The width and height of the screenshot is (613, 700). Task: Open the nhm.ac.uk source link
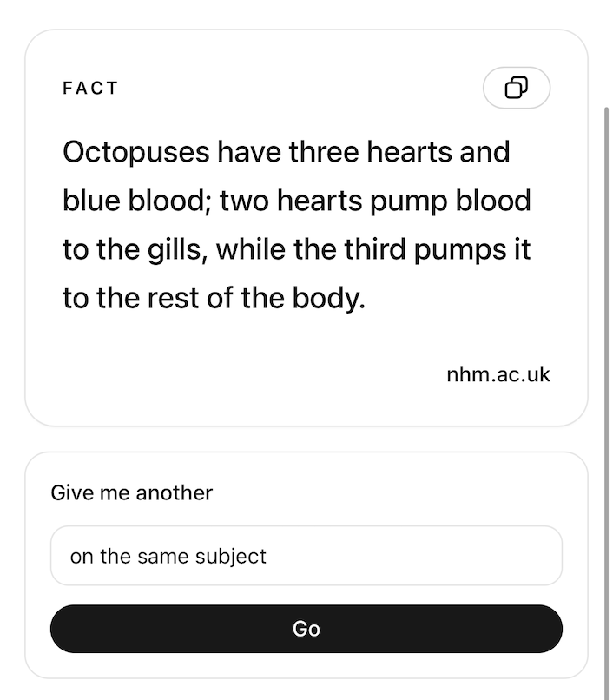[498, 374]
